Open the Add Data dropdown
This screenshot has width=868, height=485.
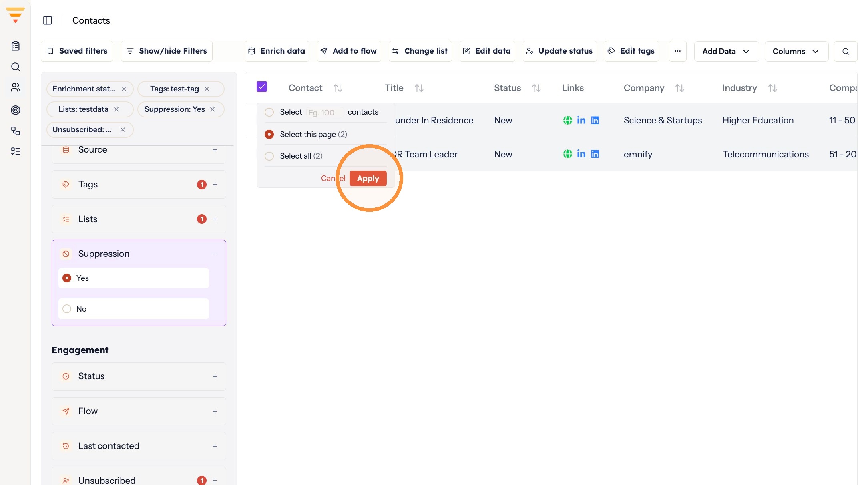pos(726,51)
